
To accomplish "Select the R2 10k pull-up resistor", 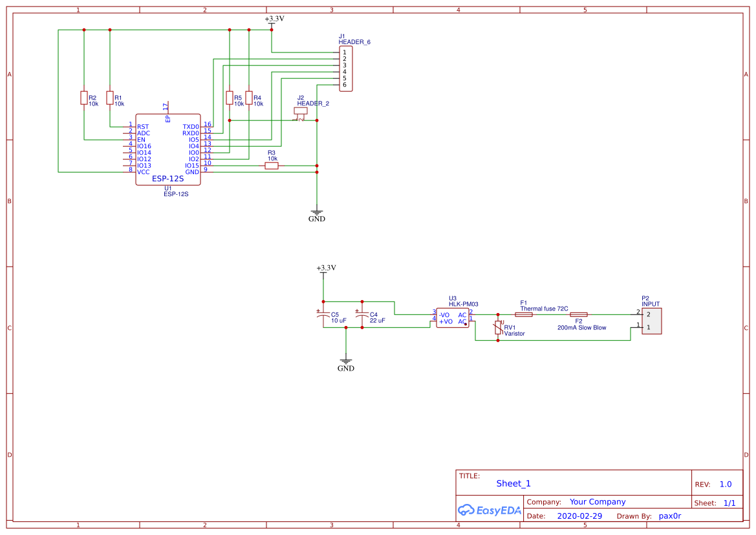I will pyautogui.click(x=84, y=98).
